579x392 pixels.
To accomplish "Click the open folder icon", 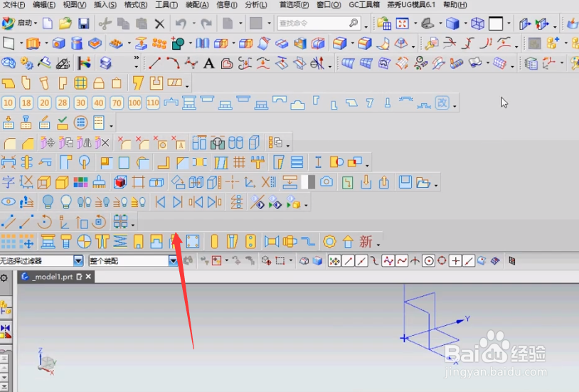I will click(x=65, y=23).
